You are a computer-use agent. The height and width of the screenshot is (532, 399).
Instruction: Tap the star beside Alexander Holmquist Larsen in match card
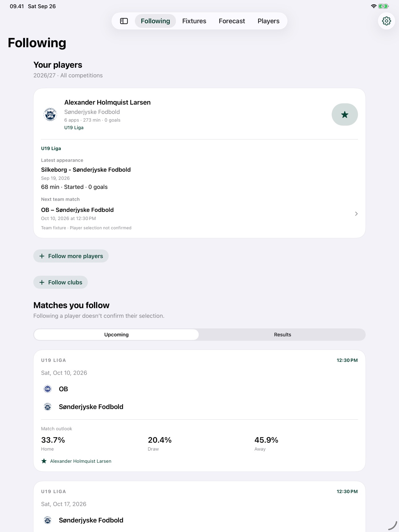coord(44,461)
